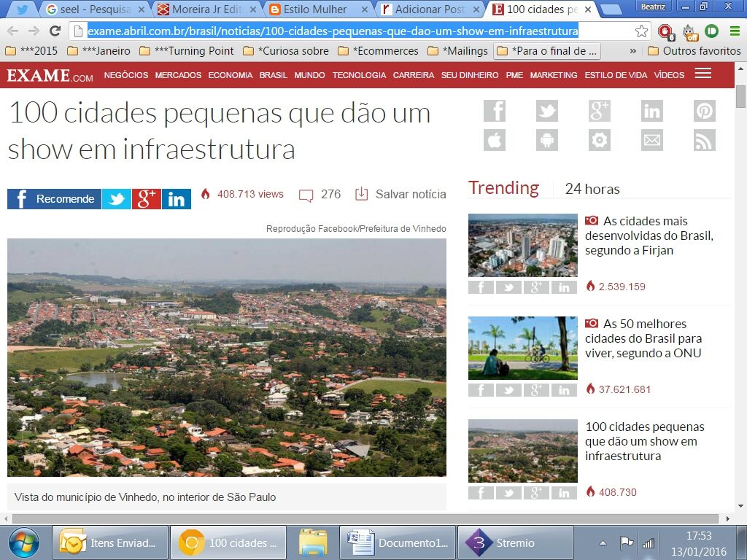Share article on Google+ via red button

click(x=146, y=199)
